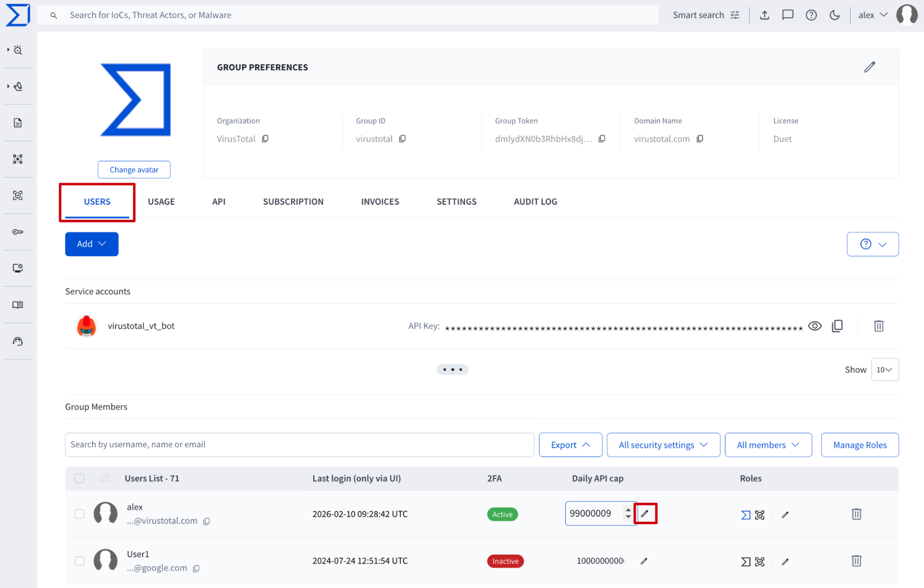Open the notifications chat icon
The width and height of the screenshot is (924, 588).
click(x=787, y=15)
